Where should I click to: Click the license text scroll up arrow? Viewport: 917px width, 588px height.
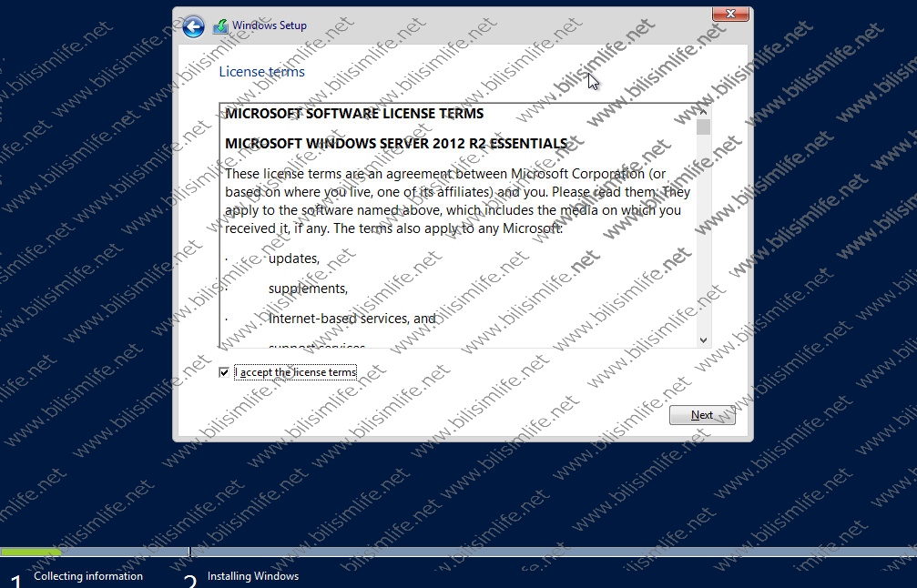click(x=703, y=111)
